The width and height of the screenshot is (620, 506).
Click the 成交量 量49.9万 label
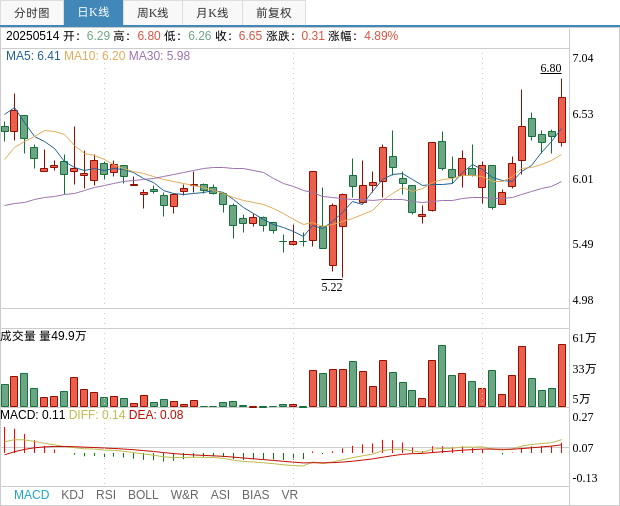click(43, 336)
